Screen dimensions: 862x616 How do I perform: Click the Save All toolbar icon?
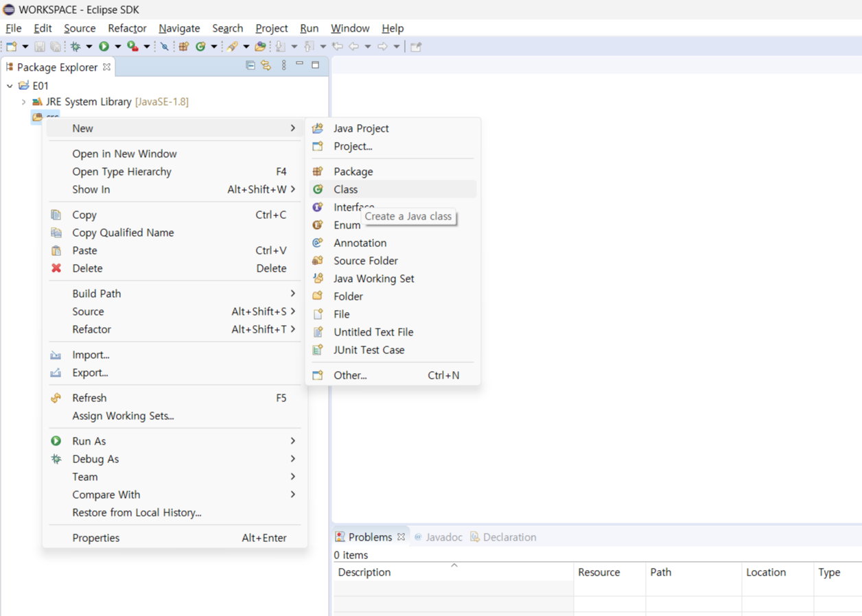pos(55,47)
